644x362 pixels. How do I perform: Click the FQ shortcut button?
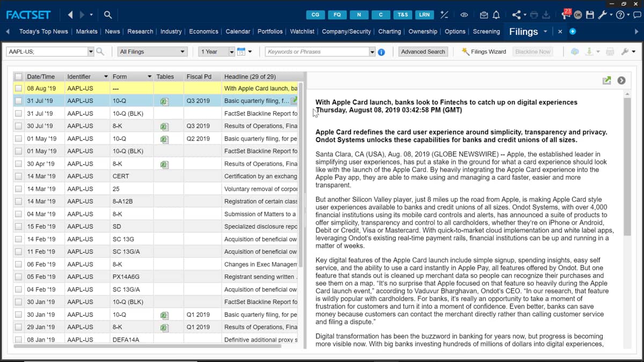click(337, 14)
